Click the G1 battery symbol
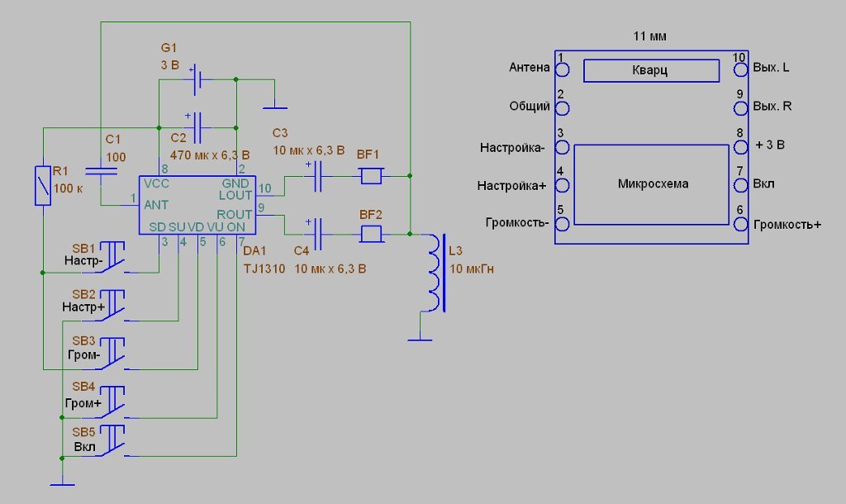The image size is (846, 504). [x=197, y=80]
